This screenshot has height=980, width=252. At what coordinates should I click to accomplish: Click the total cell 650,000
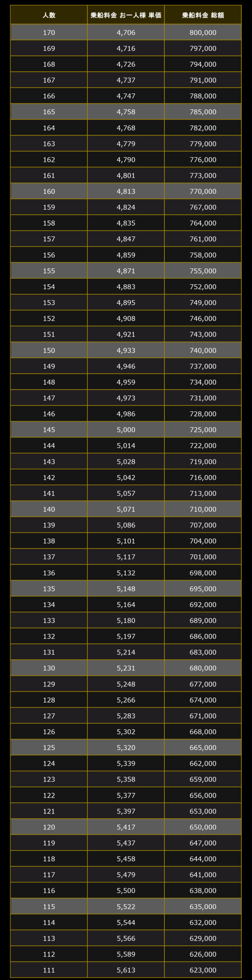pyautogui.click(x=203, y=827)
